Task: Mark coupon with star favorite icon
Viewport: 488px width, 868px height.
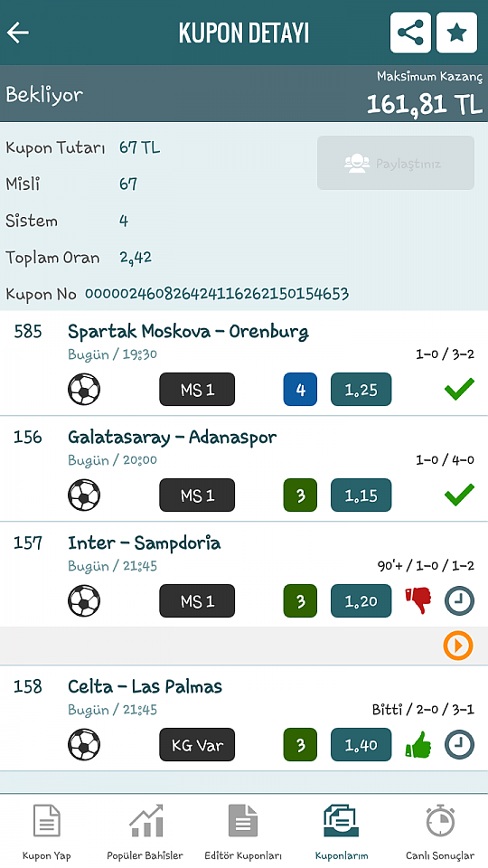Action: [x=456, y=33]
